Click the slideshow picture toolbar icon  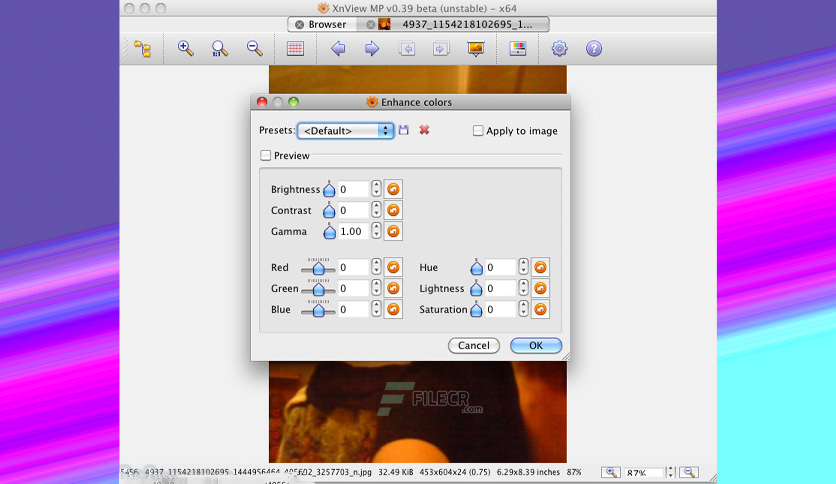[x=476, y=49]
